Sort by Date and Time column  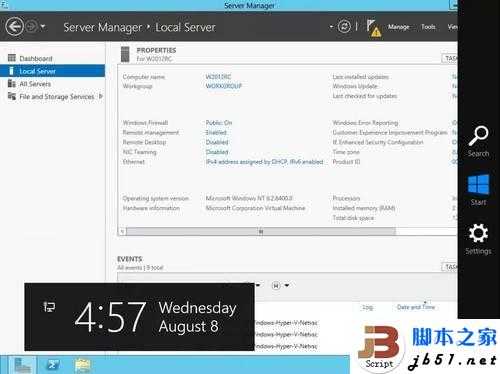416,307
